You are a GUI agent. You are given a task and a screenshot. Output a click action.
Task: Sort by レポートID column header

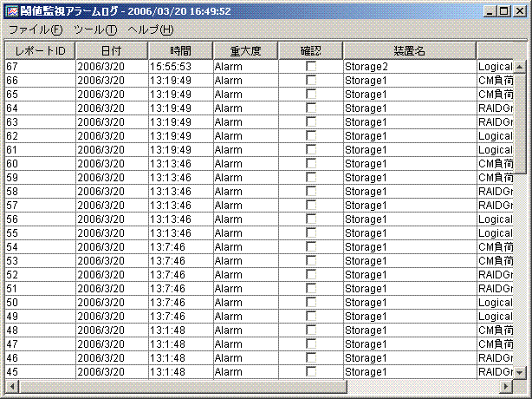pyautogui.click(x=40, y=51)
